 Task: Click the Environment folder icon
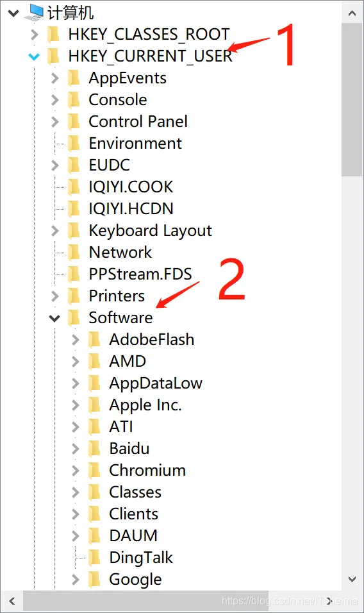(74, 143)
